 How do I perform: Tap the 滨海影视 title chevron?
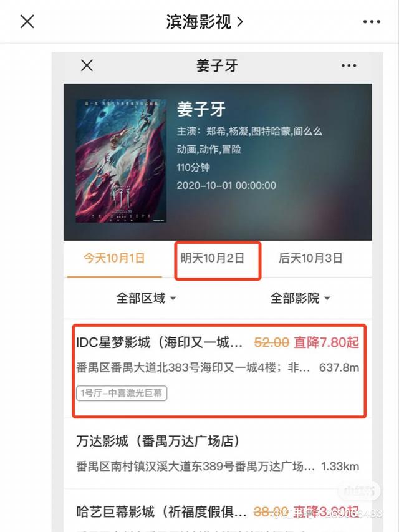pos(240,22)
